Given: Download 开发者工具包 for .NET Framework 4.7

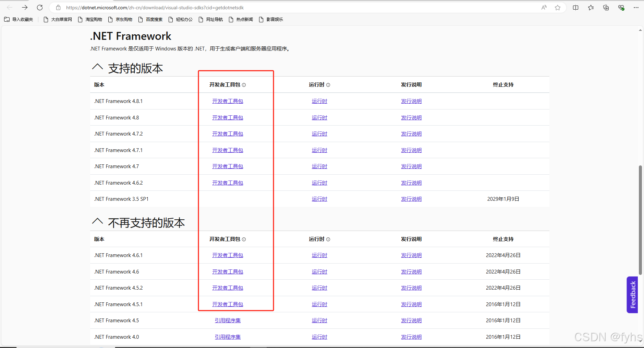Looking at the screenshot, I should coord(228,166).
